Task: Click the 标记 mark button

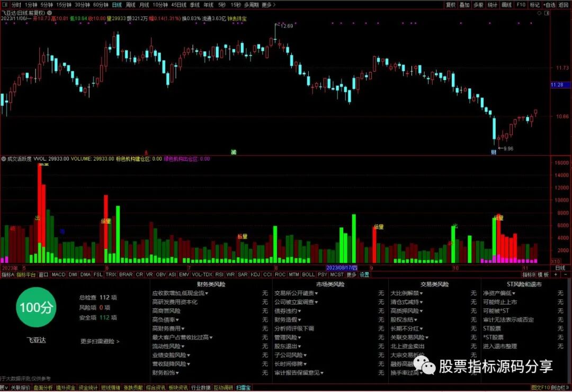Action: (x=535, y=5)
